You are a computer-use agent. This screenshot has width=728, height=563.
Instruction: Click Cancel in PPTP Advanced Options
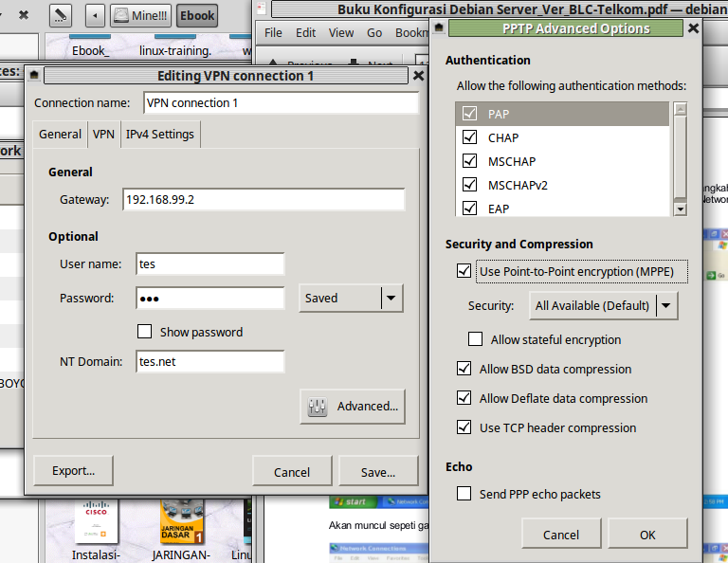tap(561, 535)
